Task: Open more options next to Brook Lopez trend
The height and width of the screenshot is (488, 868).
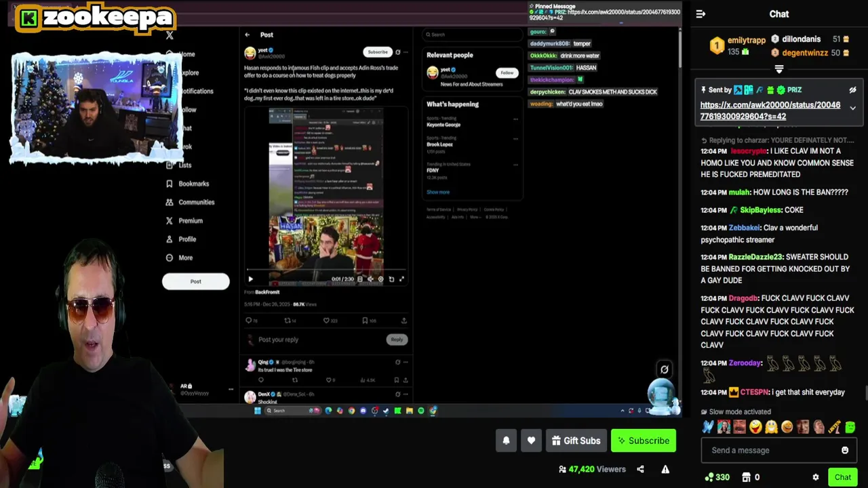Action: point(515,140)
